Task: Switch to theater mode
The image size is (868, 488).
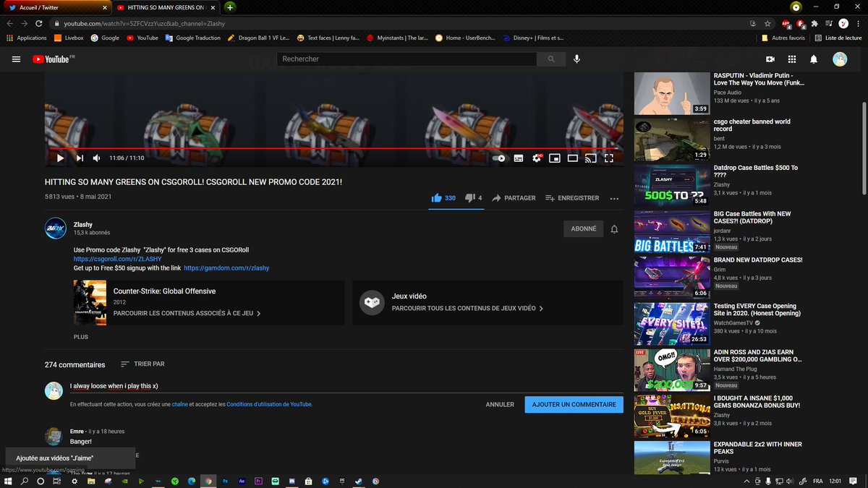Action: click(573, 158)
